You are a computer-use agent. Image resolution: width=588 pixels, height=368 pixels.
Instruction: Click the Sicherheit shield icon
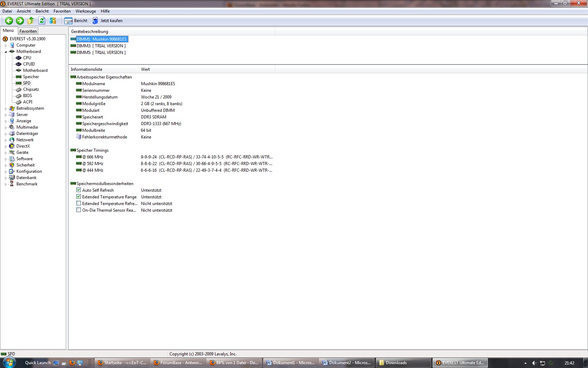click(x=12, y=165)
